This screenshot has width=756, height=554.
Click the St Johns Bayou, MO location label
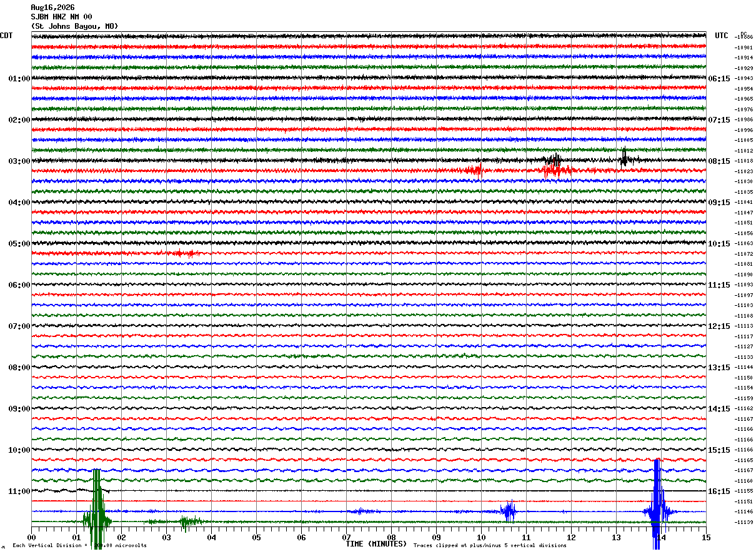(x=74, y=26)
